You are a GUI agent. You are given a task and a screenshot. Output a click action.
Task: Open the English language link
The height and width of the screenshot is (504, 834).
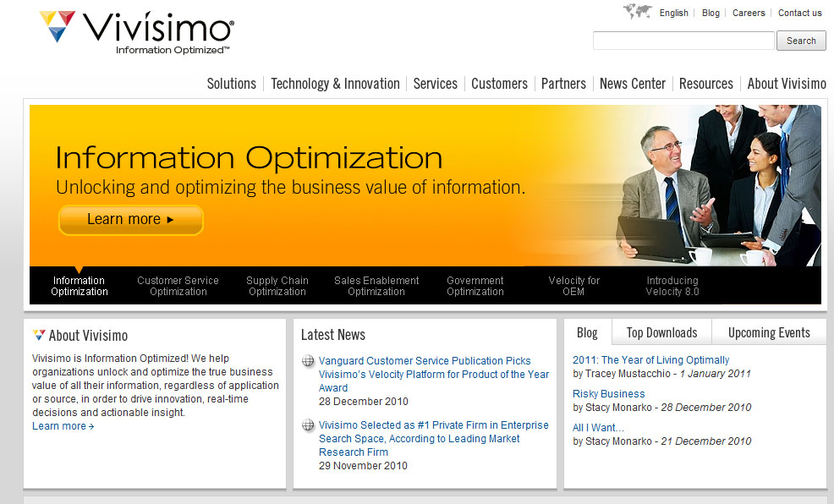673,13
